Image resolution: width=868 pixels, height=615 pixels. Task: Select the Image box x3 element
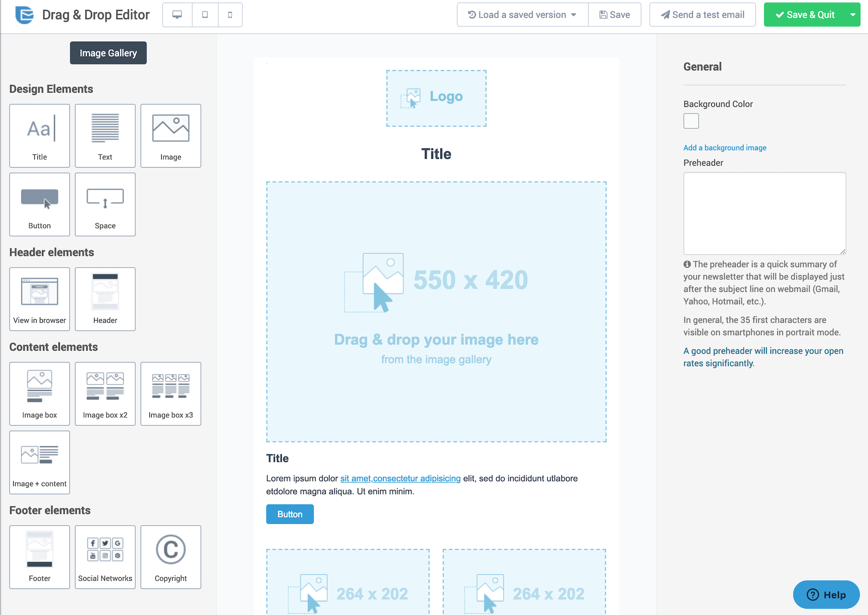click(x=171, y=394)
